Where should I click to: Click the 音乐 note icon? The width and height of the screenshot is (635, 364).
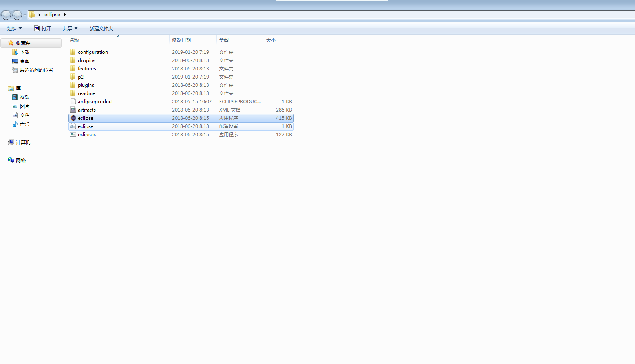click(15, 124)
